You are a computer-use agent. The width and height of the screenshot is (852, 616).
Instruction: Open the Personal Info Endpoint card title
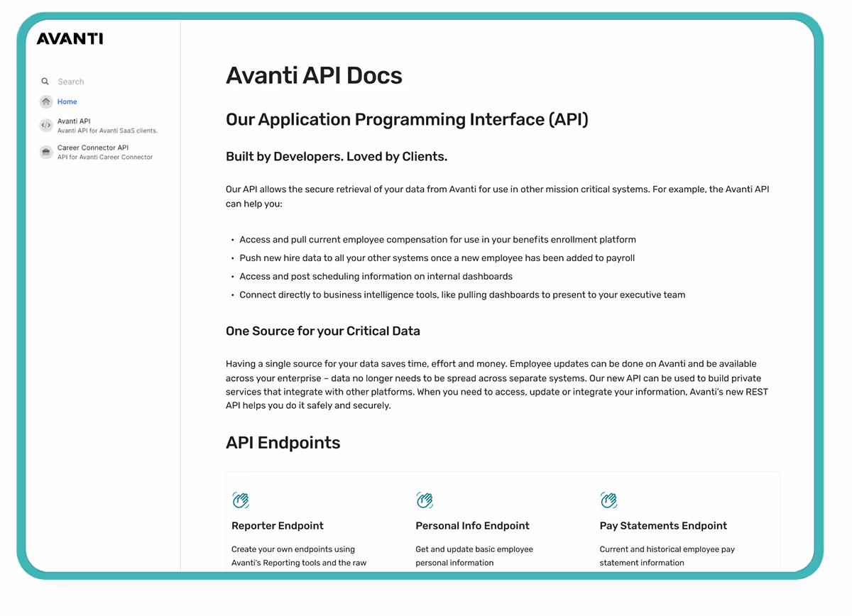pos(472,526)
